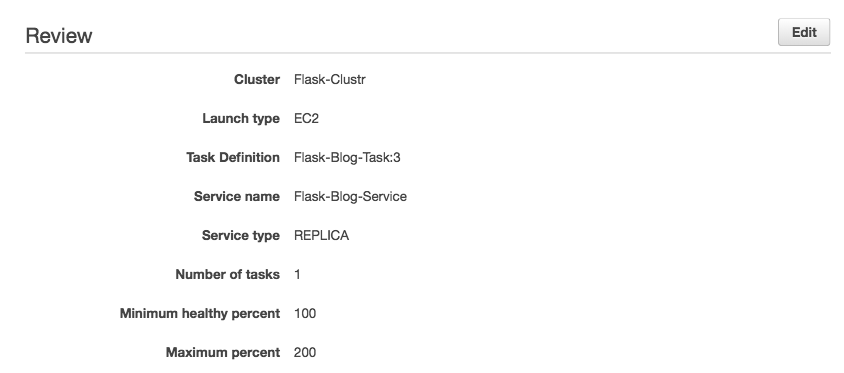Image resolution: width=844 pixels, height=373 pixels.
Task: Select the Maximum percent label
Action: (x=222, y=353)
